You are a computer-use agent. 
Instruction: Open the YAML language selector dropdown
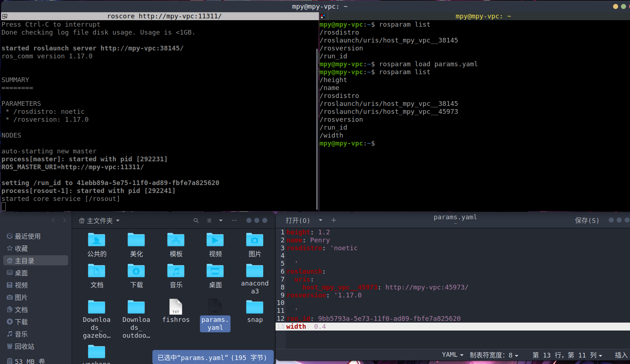(x=452, y=355)
